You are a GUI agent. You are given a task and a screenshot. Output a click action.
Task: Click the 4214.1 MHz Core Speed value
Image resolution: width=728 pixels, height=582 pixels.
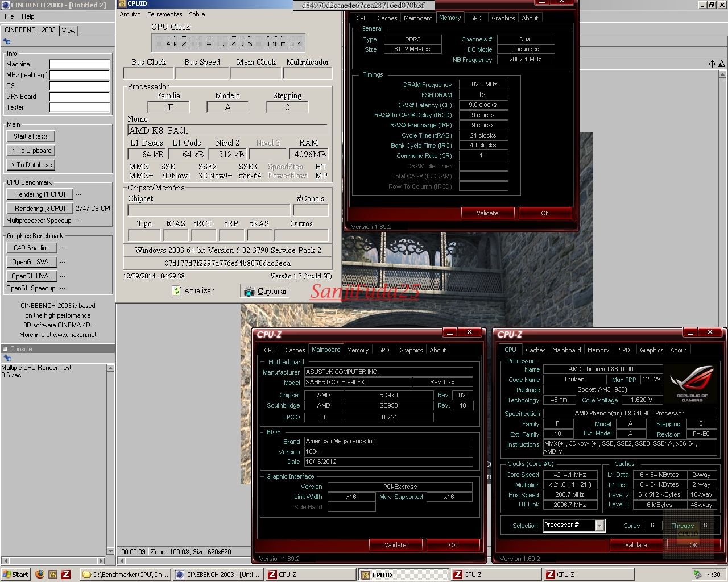tap(570, 475)
